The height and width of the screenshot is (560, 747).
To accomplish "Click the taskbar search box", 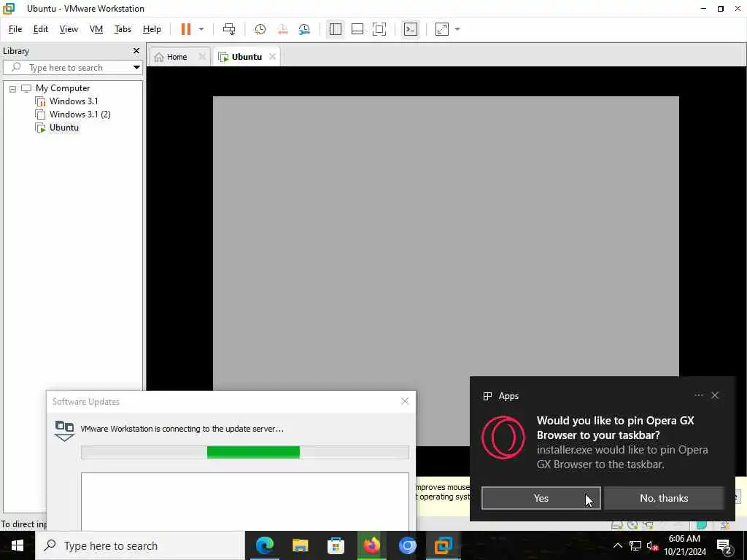I will point(140,545).
